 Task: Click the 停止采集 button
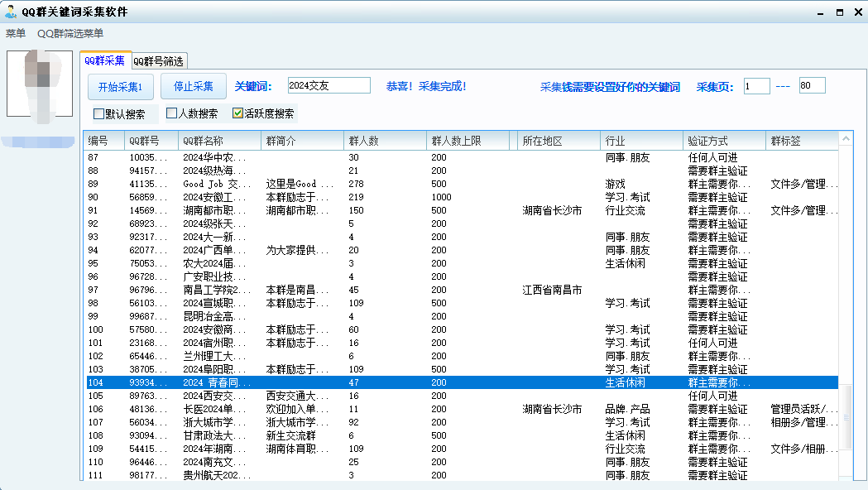(193, 86)
